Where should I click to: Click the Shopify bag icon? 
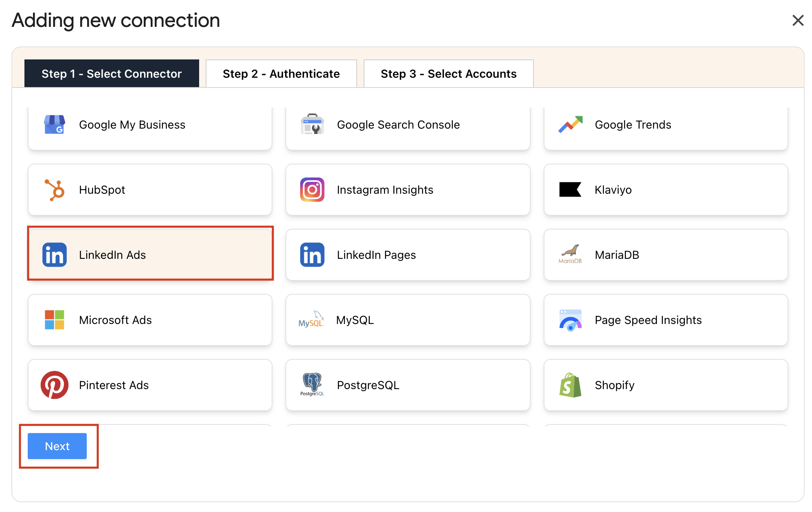click(x=570, y=385)
